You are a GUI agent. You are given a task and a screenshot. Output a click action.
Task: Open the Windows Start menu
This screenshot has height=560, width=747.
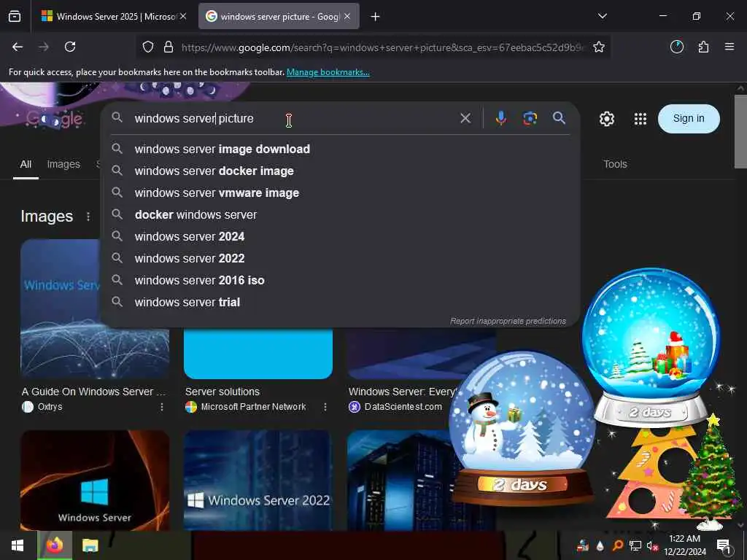pos(18,545)
